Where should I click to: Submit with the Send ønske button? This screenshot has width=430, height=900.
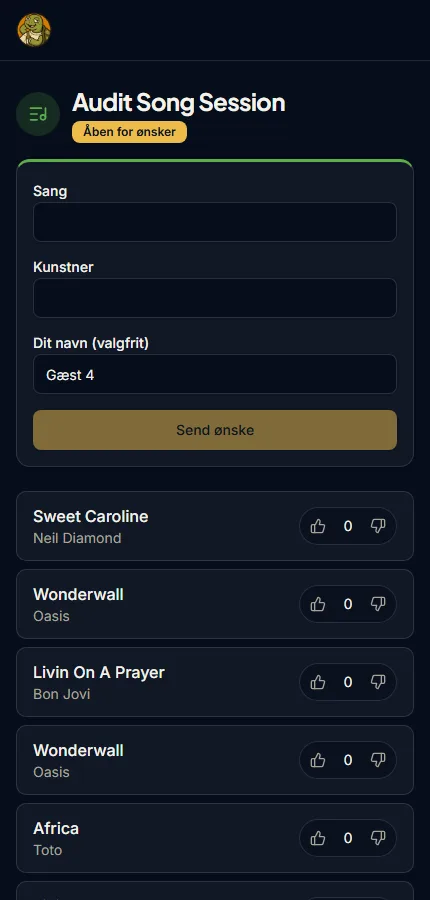[x=215, y=430]
